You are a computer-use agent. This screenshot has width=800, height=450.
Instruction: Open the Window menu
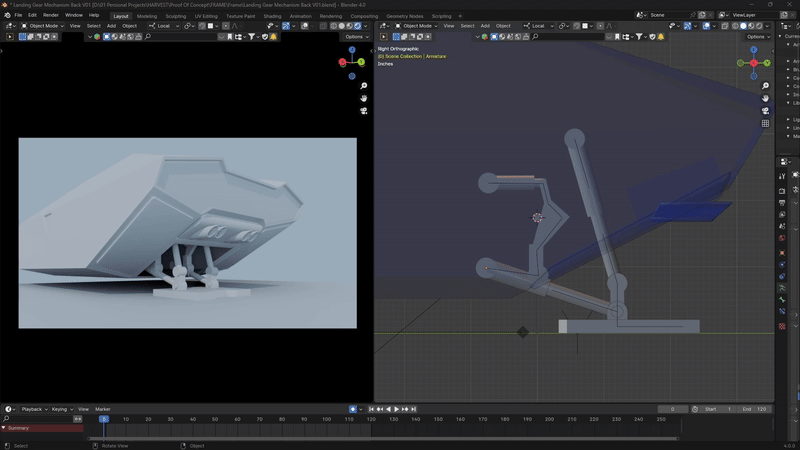point(73,15)
